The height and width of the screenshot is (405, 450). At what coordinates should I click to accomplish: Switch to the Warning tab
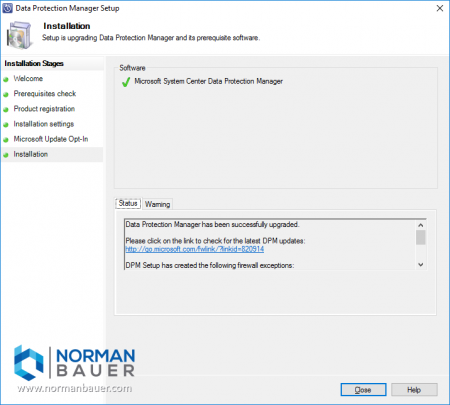click(158, 204)
